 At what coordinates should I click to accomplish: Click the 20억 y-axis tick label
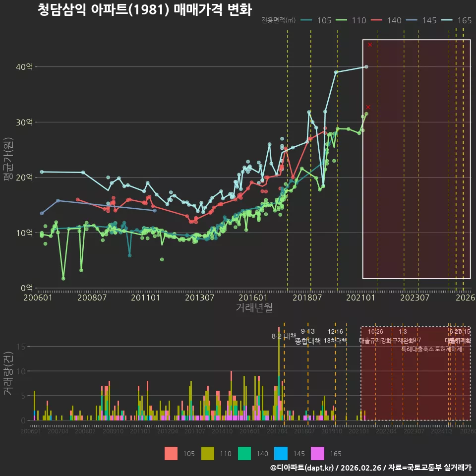[x=24, y=178]
